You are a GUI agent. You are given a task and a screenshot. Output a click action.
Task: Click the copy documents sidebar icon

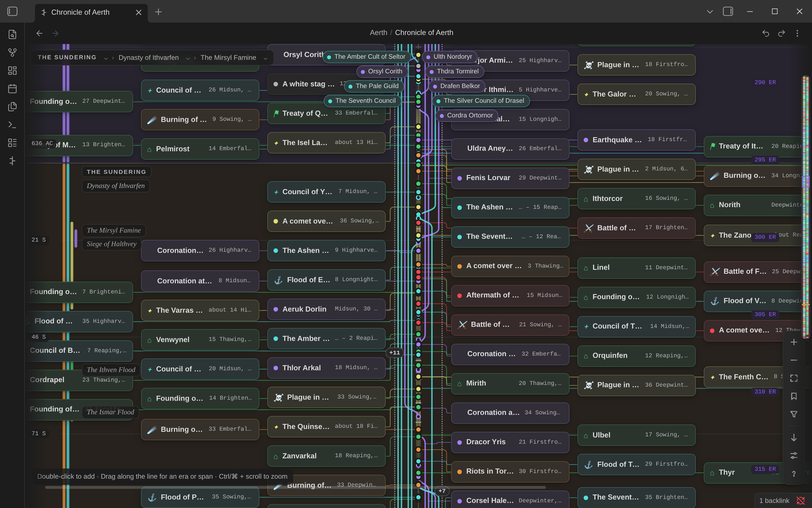coord(13,107)
